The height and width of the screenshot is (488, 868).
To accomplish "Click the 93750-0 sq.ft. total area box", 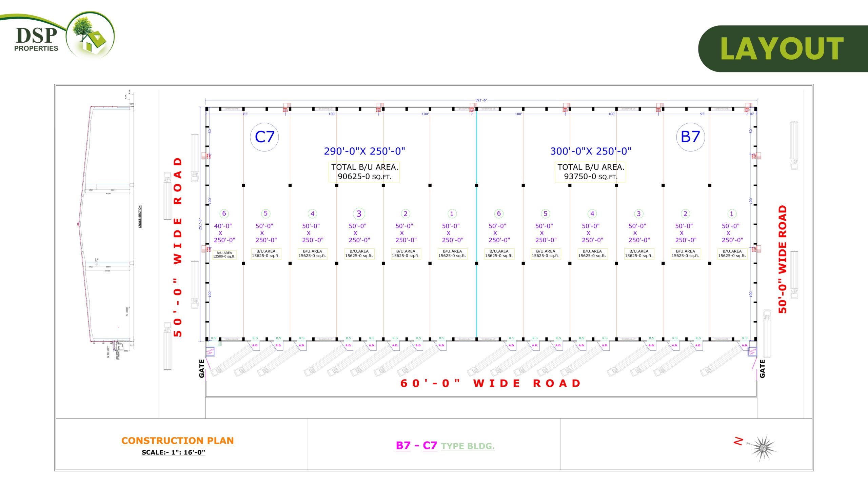I will click(590, 172).
